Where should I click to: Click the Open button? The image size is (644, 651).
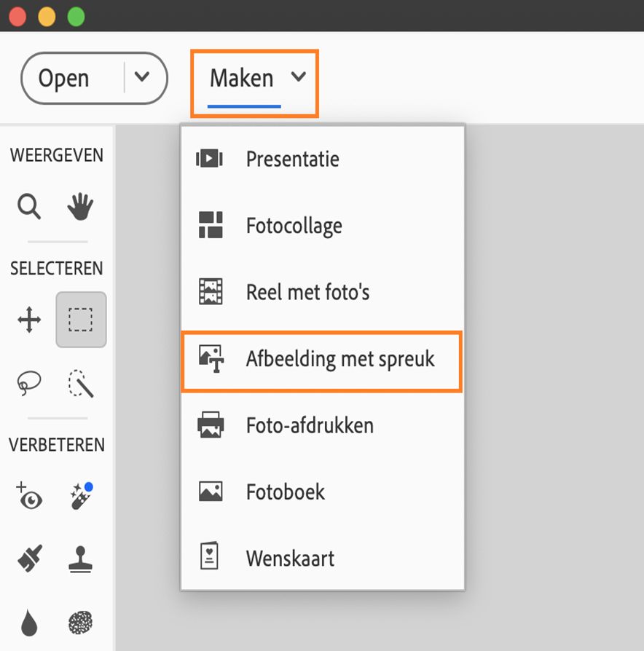(x=64, y=78)
